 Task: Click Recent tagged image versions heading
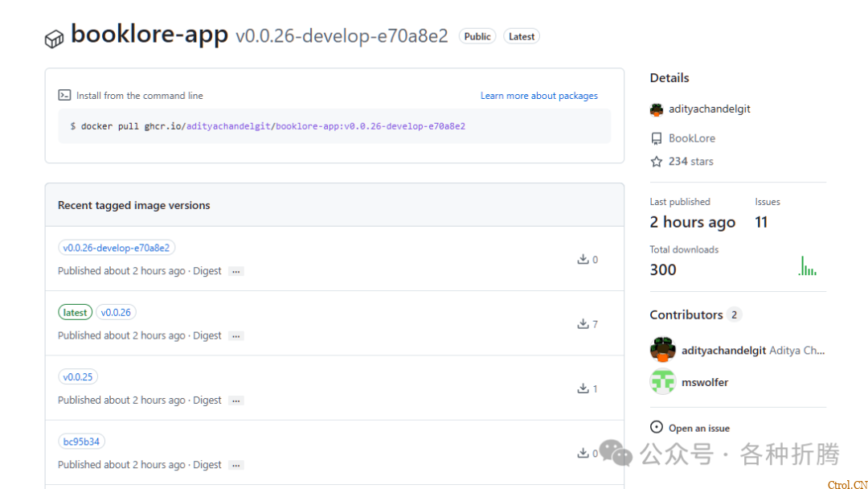[x=134, y=205]
